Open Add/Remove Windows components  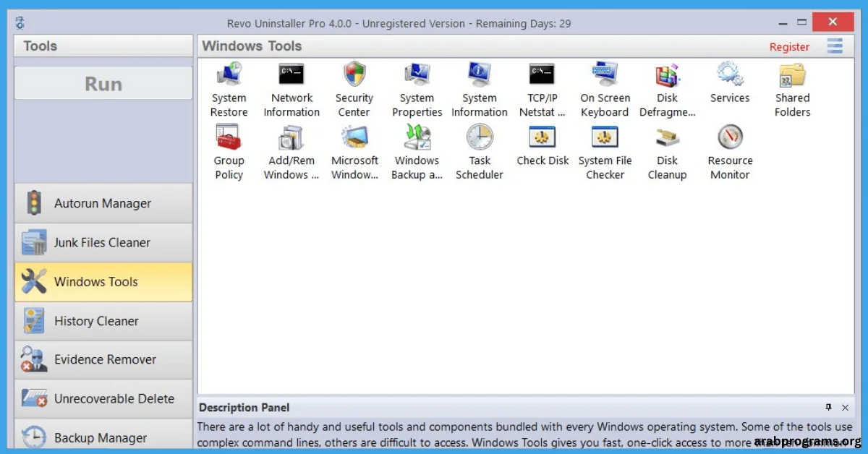click(x=292, y=153)
